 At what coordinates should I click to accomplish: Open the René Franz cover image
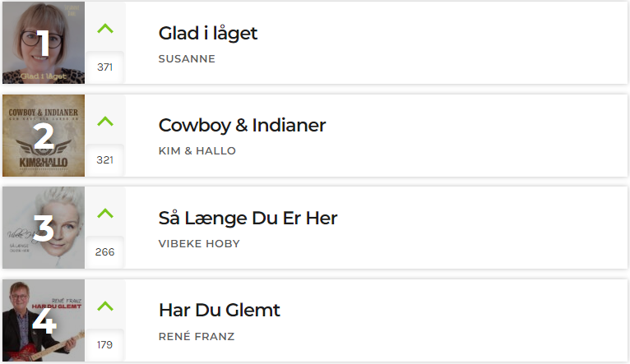[44, 320]
